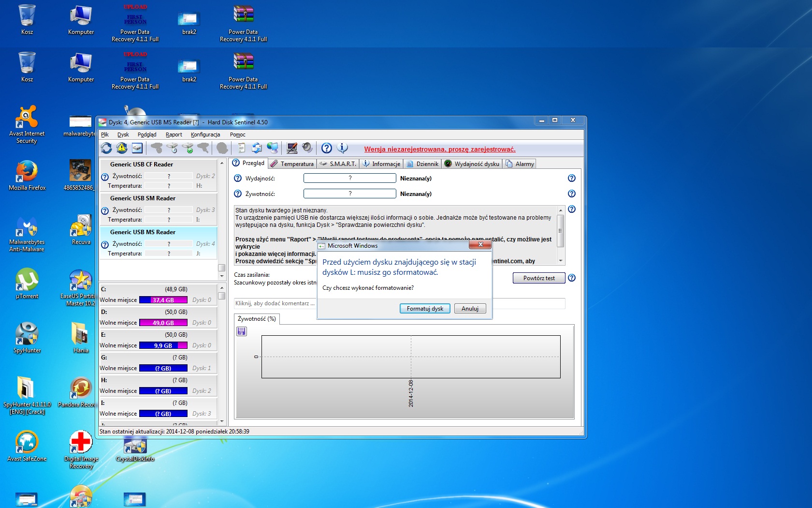Open EaseUS Partition Master desktop shortcut

tap(78, 288)
